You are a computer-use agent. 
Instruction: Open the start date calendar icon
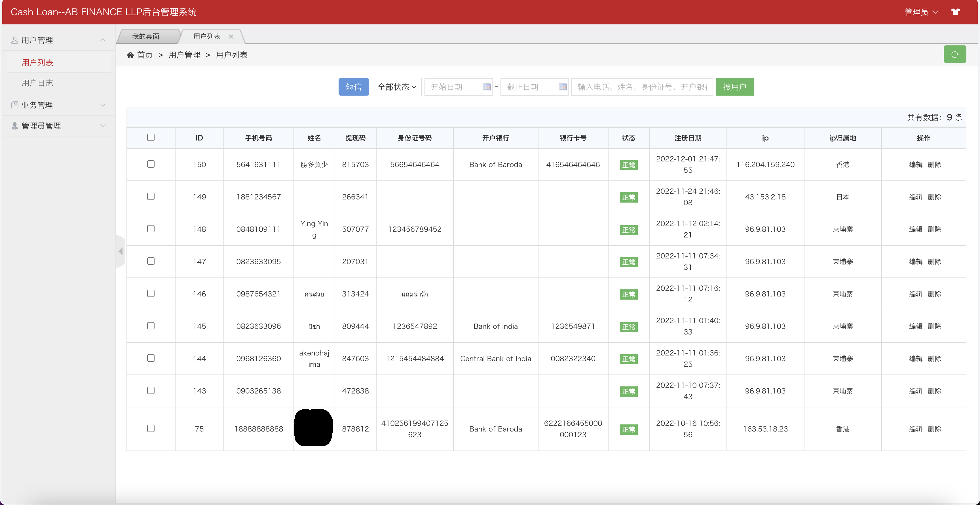[486, 87]
